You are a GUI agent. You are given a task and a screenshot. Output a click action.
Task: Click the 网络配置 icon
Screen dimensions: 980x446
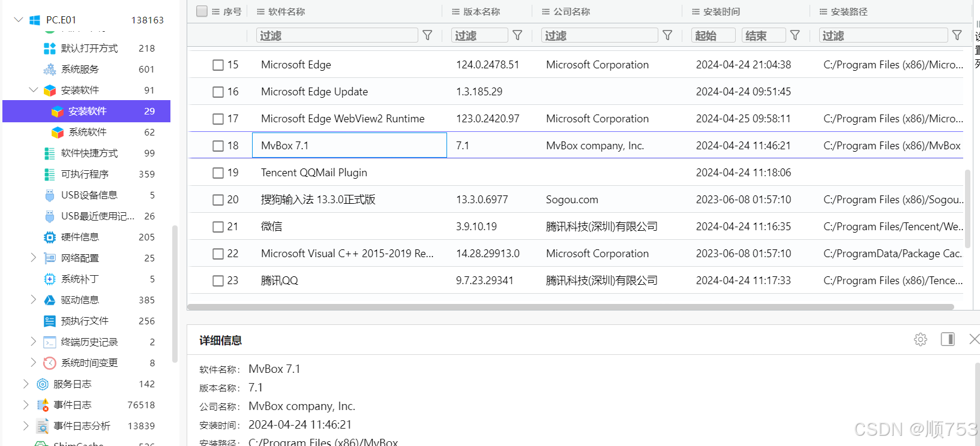tap(50, 258)
